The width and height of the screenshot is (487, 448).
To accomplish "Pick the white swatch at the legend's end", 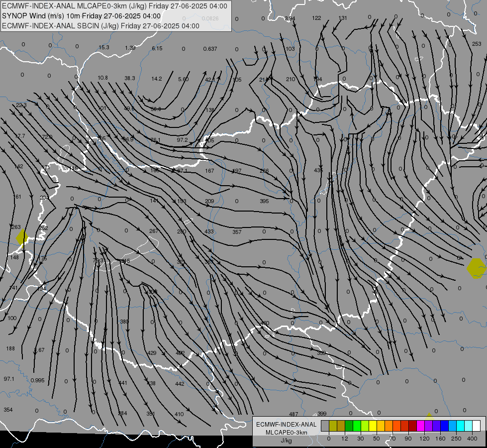I will 477,426.
